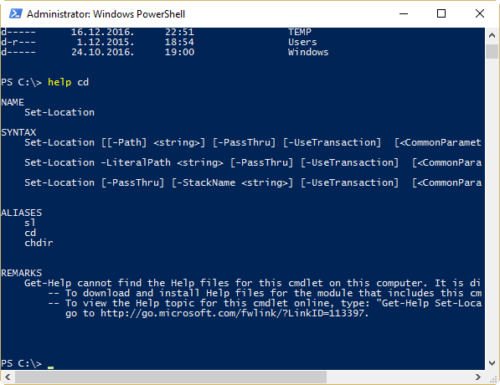
Task: Click the vertical scrollbar up arrow
Action: 492,35
